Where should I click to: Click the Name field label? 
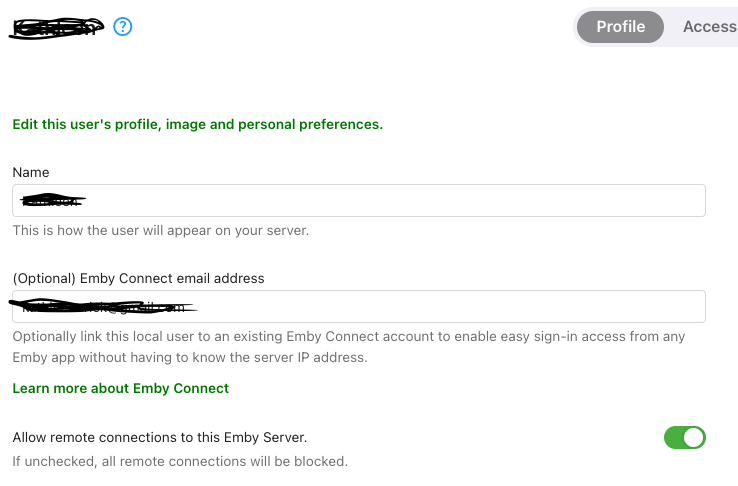click(31, 172)
